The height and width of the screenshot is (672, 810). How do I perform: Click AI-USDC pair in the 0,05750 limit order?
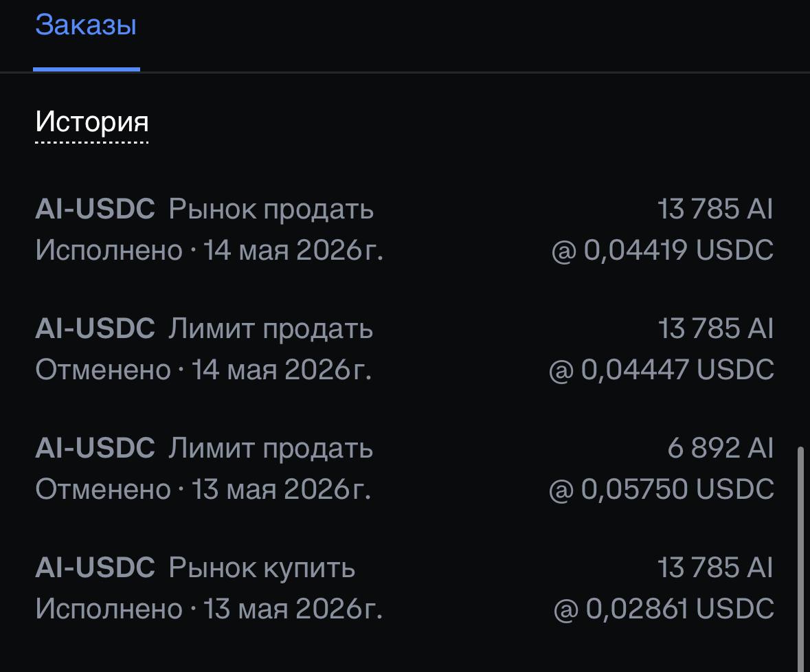tap(95, 448)
